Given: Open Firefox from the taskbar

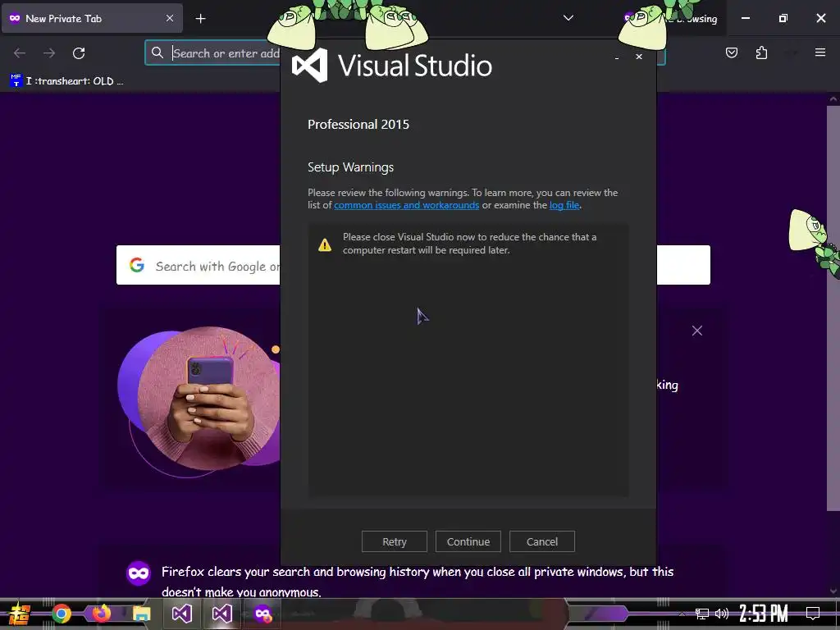Looking at the screenshot, I should coord(101,613).
